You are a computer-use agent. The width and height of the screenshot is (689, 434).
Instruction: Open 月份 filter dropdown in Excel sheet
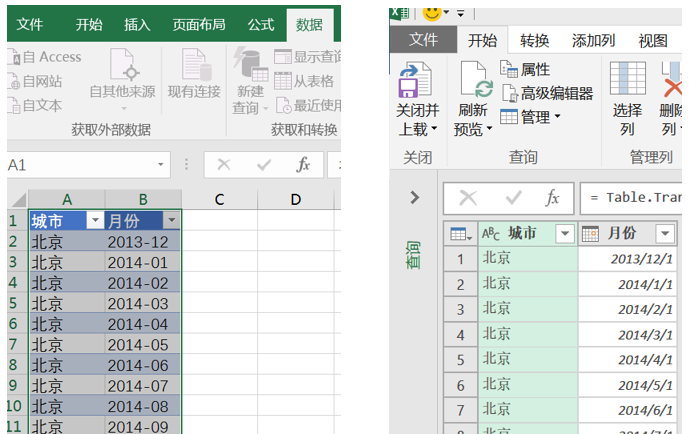coord(172,221)
